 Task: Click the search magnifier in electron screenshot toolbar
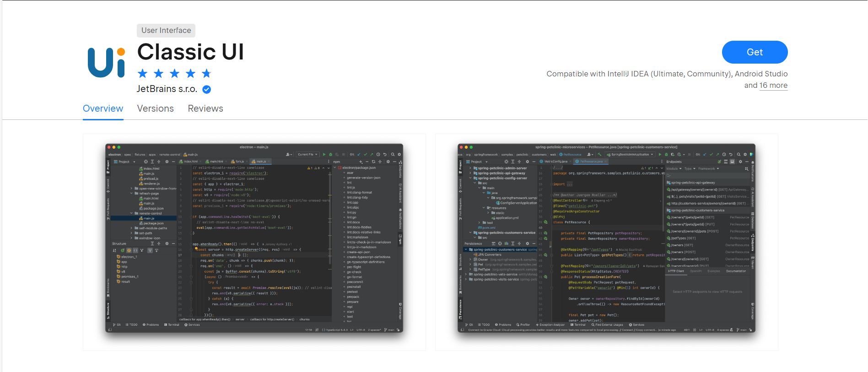click(x=393, y=155)
